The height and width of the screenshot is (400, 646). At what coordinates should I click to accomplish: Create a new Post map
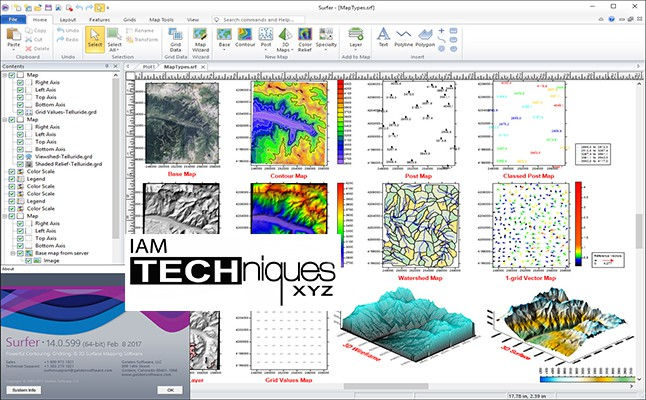coord(266,37)
